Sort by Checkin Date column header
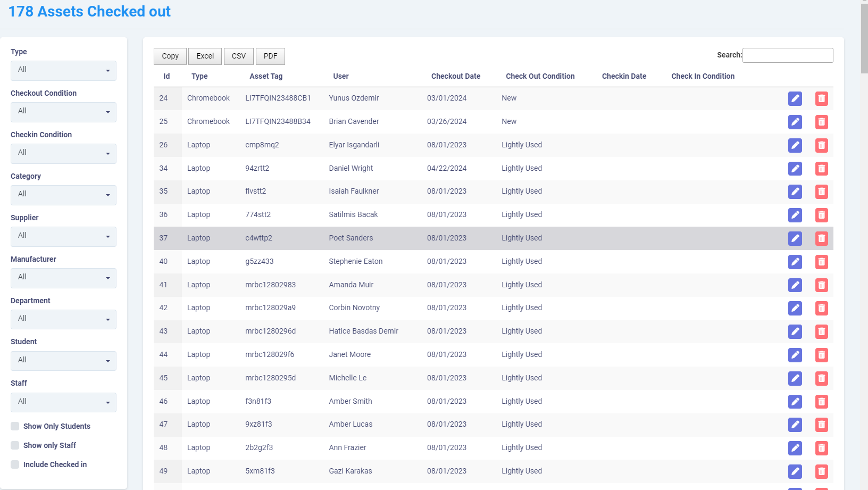 point(624,76)
